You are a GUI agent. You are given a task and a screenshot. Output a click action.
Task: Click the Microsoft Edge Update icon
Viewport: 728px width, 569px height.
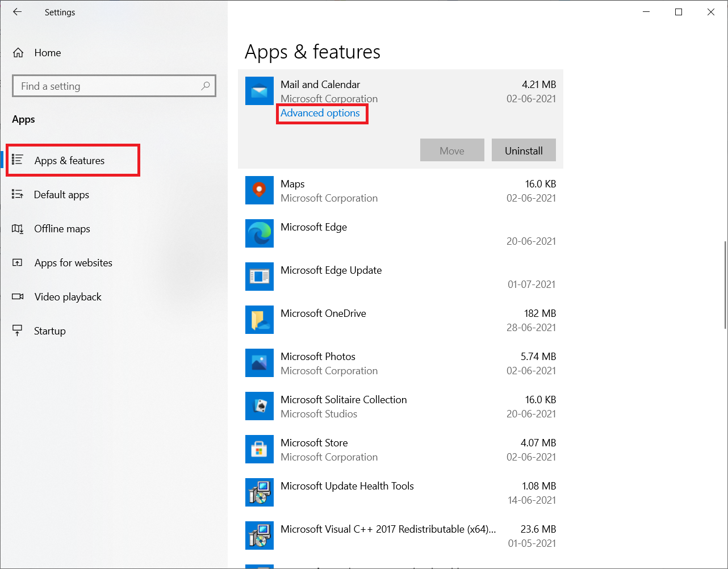click(x=260, y=277)
